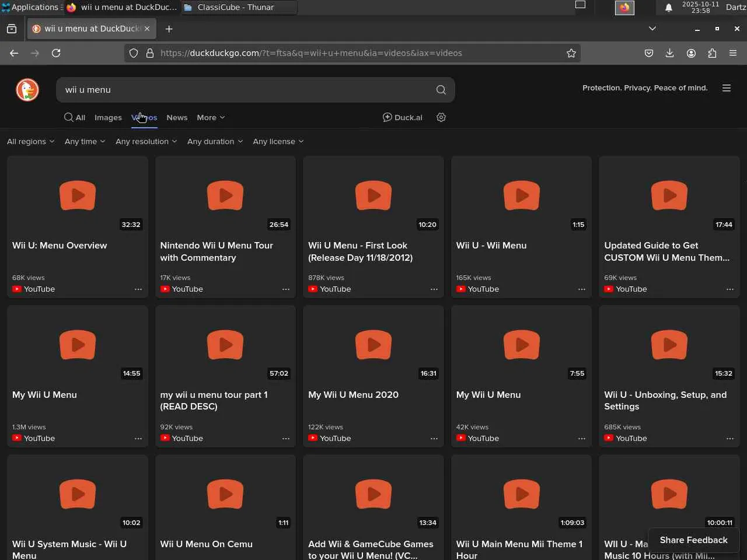Open Duck.ai chat link
The width and height of the screenshot is (747, 560).
click(x=403, y=117)
